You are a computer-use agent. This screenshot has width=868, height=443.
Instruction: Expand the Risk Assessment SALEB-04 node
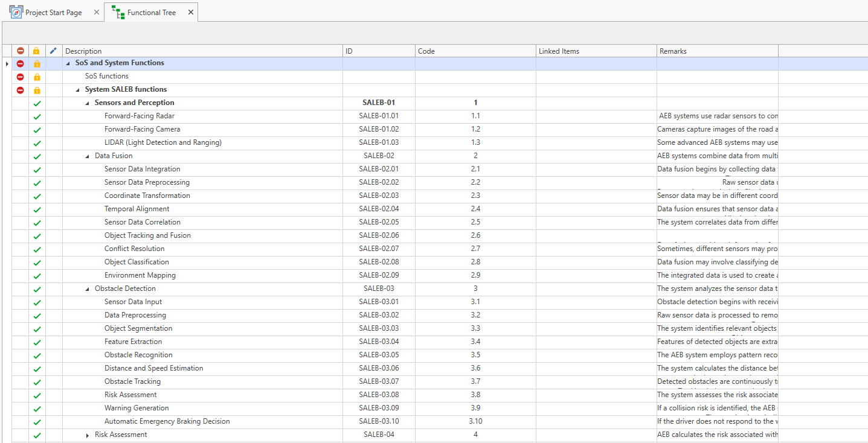point(88,435)
